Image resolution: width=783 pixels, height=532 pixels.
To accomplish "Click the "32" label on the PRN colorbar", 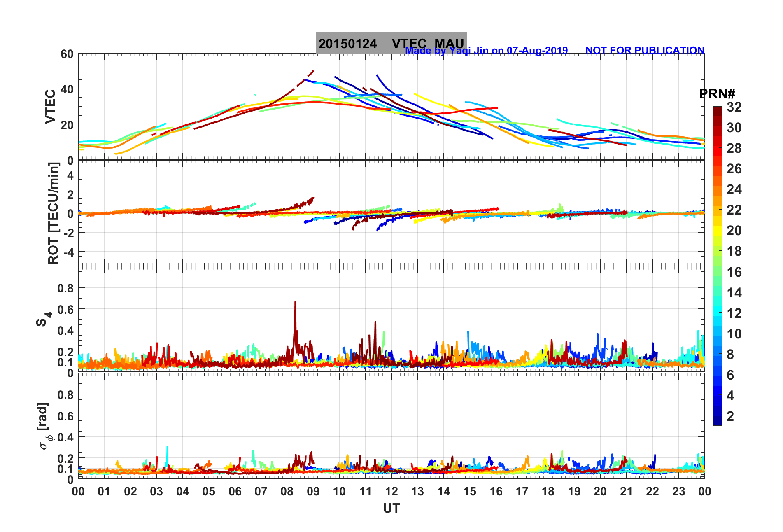I will [734, 107].
